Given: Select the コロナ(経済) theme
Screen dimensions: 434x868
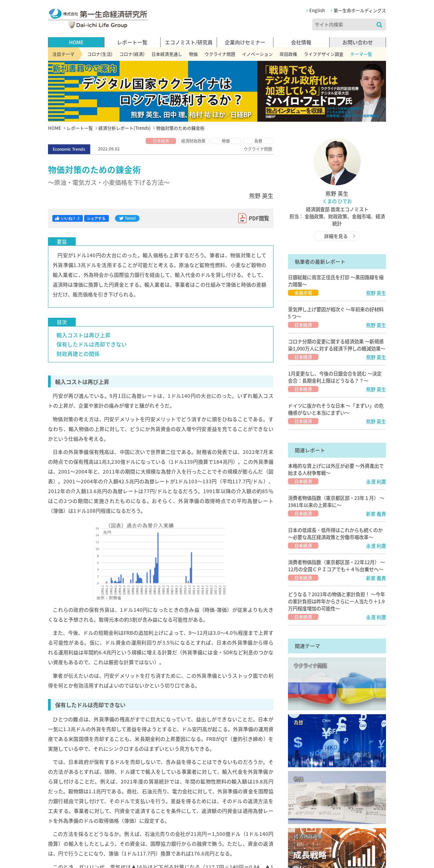Looking at the screenshot, I should pos(132,54).
